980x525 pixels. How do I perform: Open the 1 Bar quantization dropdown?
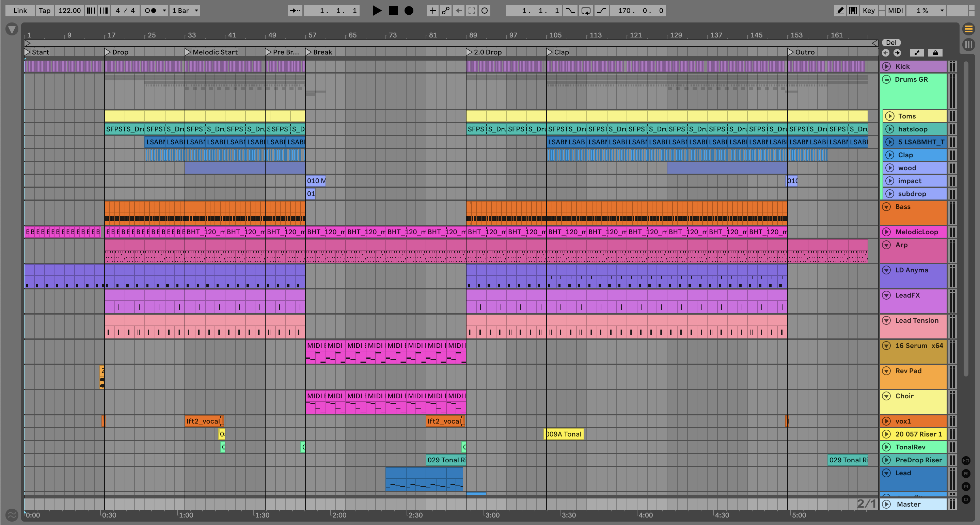coord(185,11)
